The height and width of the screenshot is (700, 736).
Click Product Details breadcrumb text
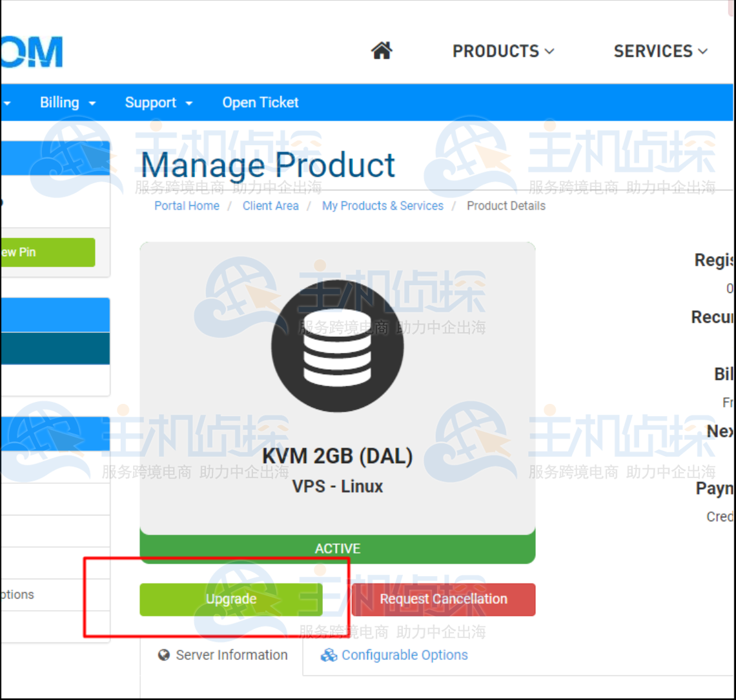pyautogui.click(x=506, y=206)
